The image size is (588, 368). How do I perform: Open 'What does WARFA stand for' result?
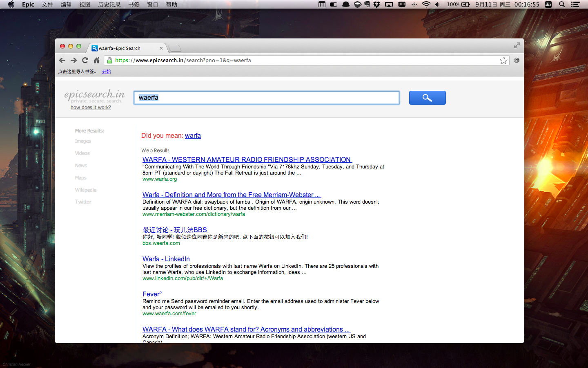[x=247, y=329]
